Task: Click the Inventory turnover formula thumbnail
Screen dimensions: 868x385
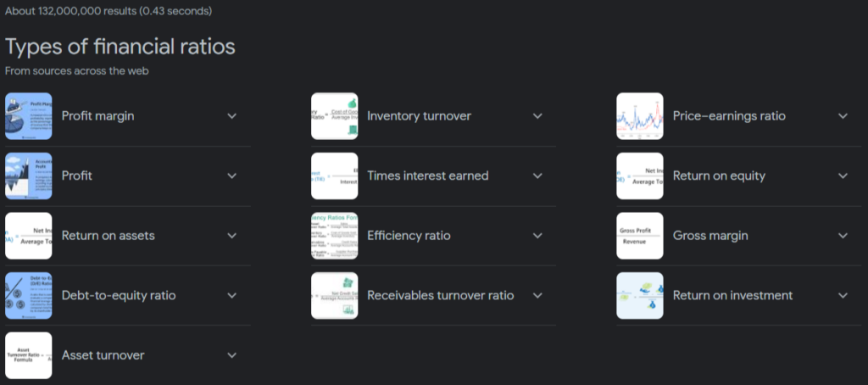Action: tap(334, 116)
